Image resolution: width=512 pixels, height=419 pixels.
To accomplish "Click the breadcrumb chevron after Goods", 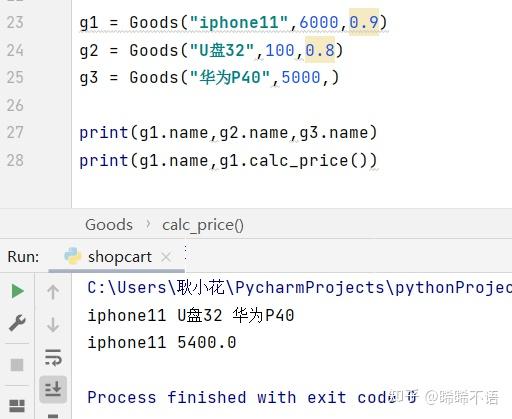I will (x=148, y=225).
